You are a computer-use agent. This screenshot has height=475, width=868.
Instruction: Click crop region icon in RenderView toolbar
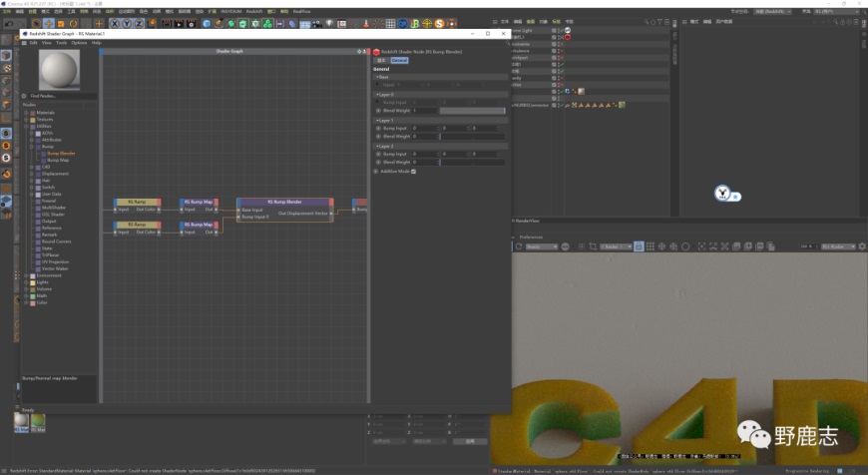click(593, 246)
